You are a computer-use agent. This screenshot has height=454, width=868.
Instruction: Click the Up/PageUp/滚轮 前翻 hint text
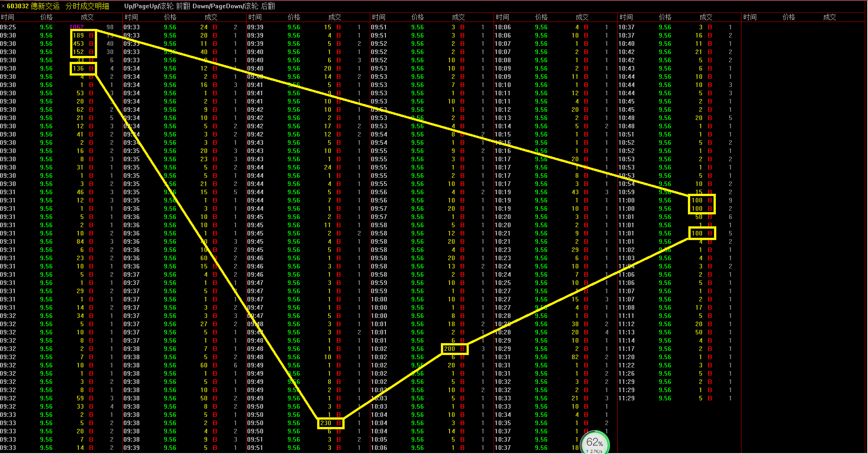[x=157, y=6]
